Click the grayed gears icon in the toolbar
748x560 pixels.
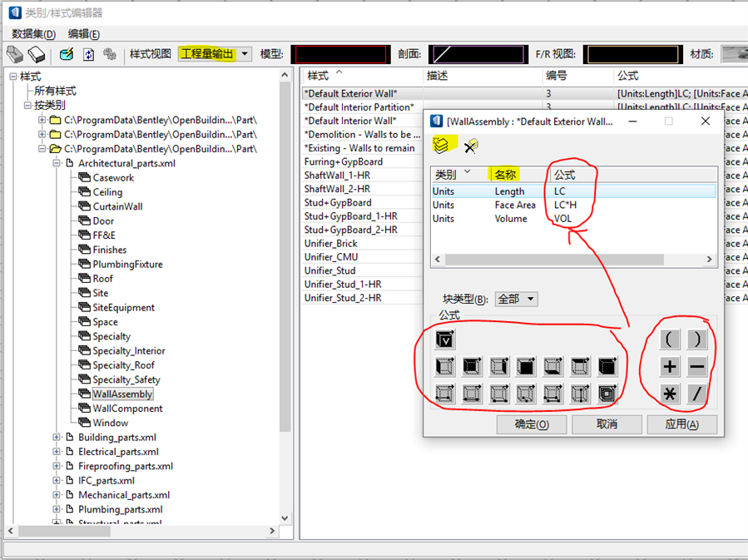click(x=110, y=54)
